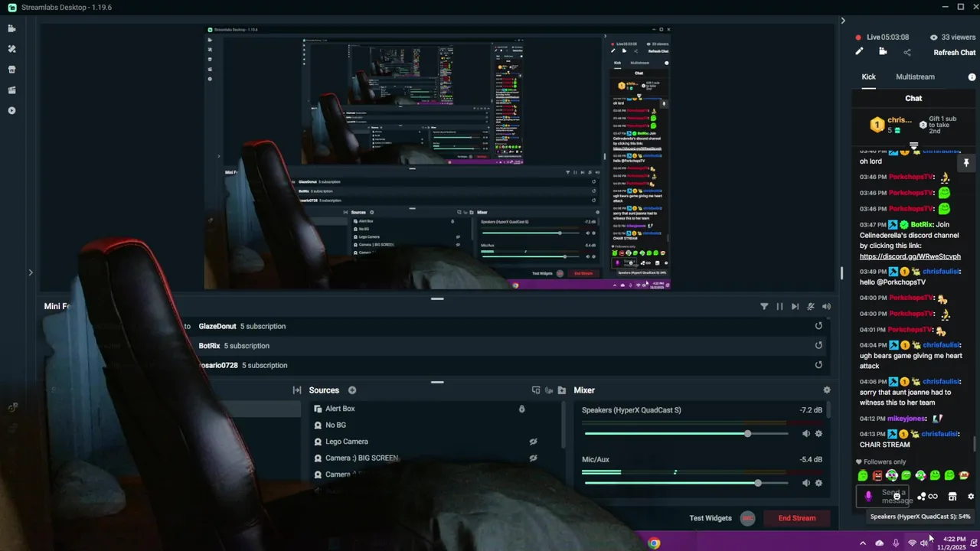This screenshot has height=551, width=980.
Task: Click the chat message scrollbar
Action: click(975, 444)
